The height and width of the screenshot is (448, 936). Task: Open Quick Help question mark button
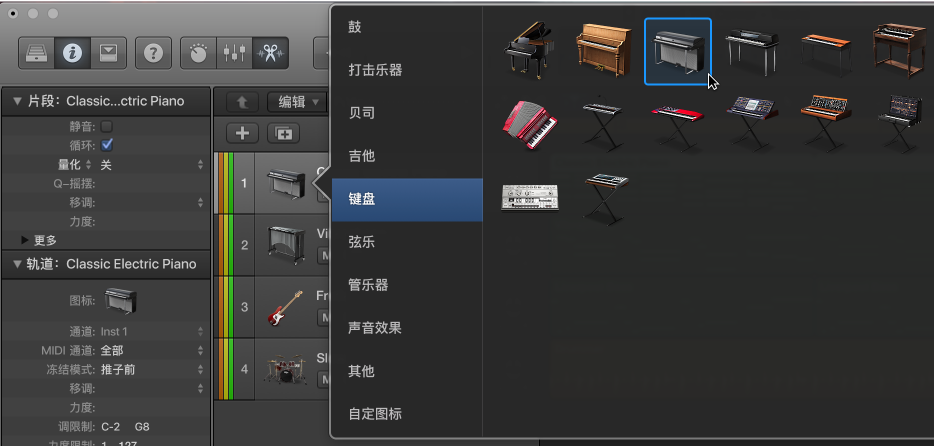click(153, 53)
